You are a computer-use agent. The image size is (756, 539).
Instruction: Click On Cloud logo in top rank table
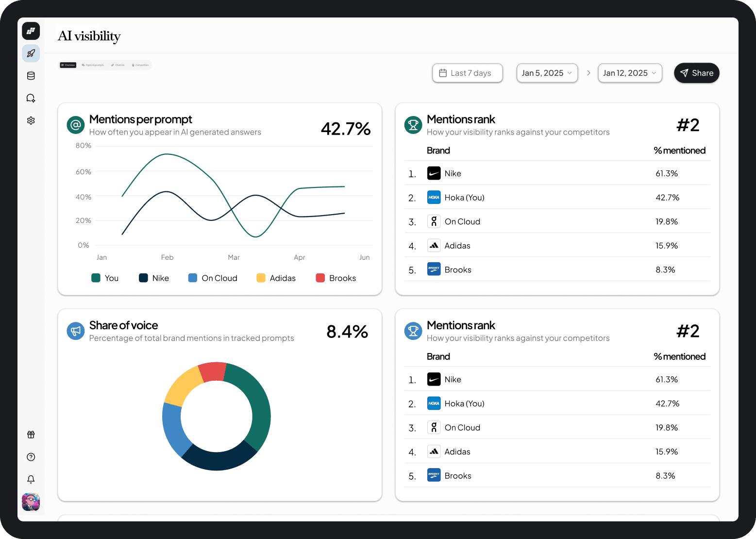pos(434,221)
